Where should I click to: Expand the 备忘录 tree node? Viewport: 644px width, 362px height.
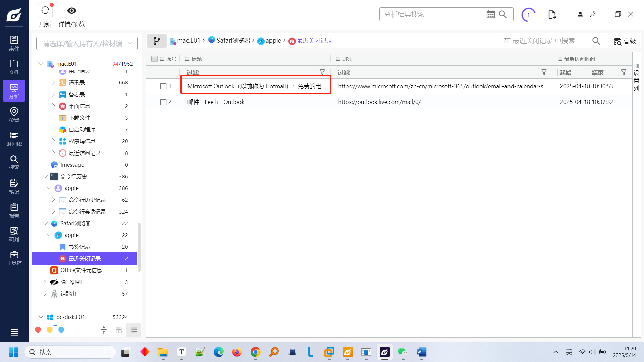[53, 94]
